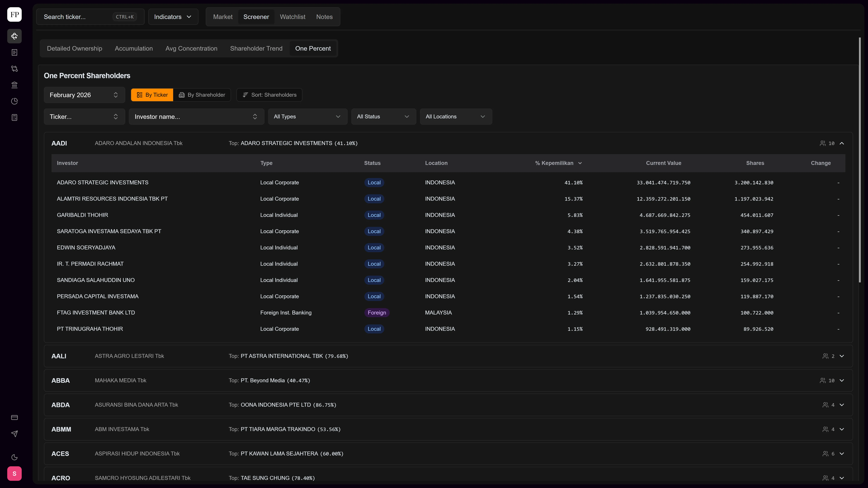Open the Accumulation tab
The image size is (868, 488).
click(x=134, y=48)
